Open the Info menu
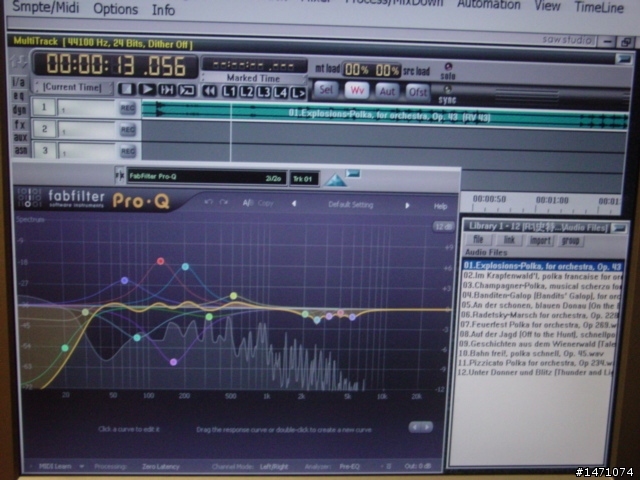Screen dimensions: 640x480 coord(163,10)
